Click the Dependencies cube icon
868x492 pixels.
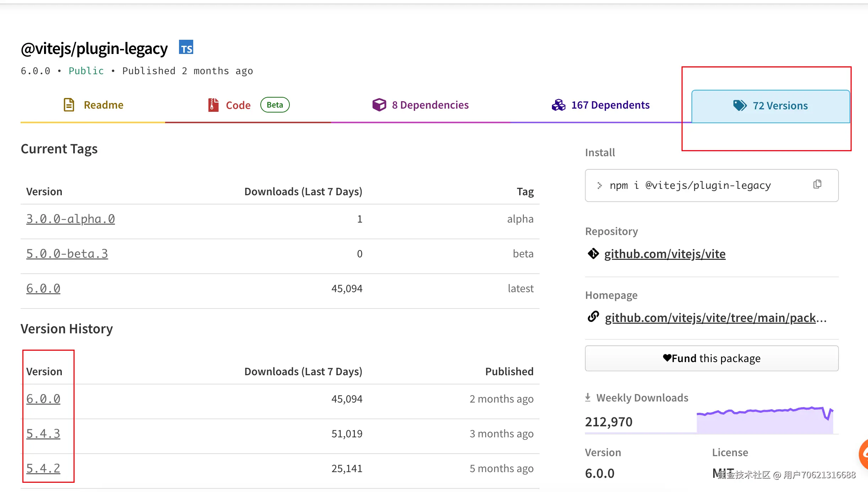379,105
